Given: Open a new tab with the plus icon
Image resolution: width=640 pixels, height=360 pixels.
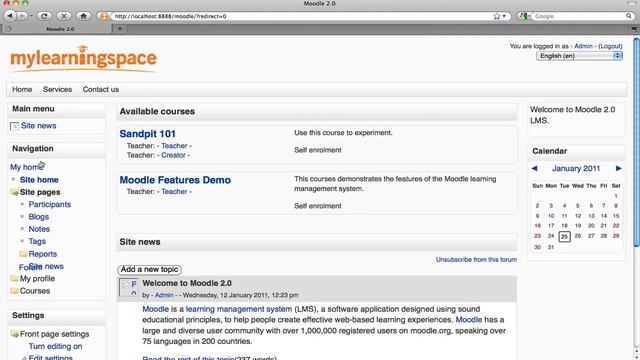Looking at the screenshot, I should 120,29.
